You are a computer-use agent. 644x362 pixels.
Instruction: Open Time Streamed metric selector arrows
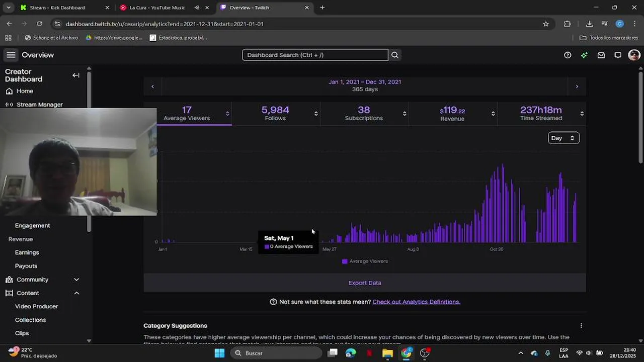click(582, 114)
